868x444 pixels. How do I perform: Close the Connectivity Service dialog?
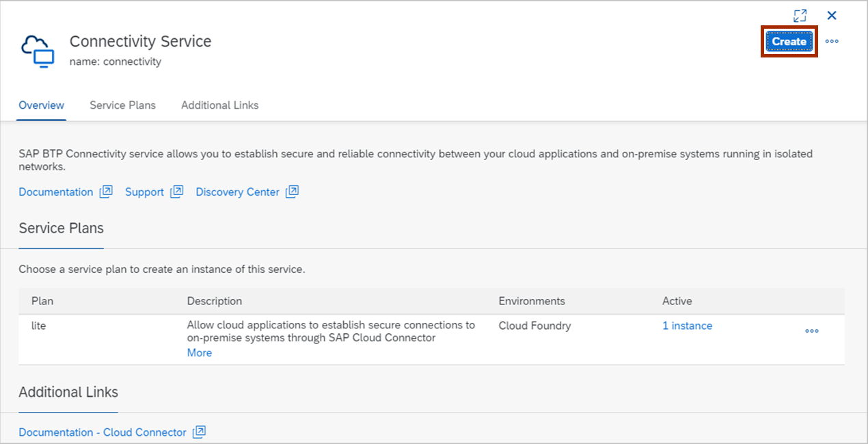point(832,15)
